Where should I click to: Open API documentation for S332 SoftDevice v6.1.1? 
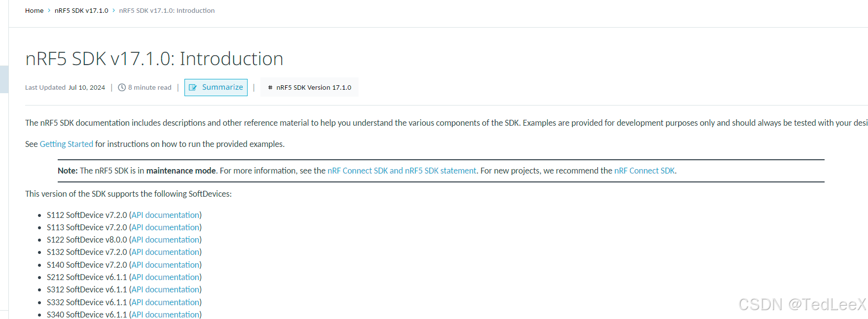[x=165, y=302]
